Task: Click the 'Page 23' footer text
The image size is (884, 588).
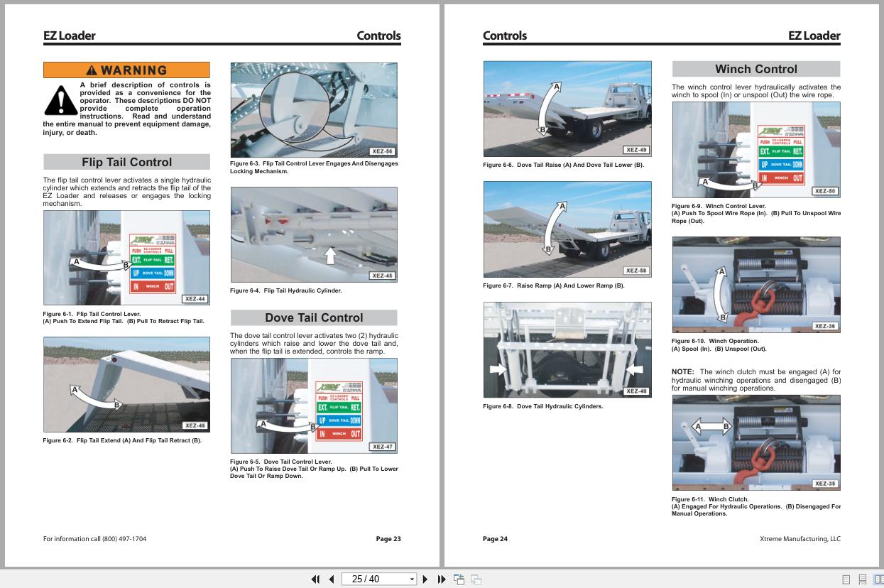Action: point(388,539)
